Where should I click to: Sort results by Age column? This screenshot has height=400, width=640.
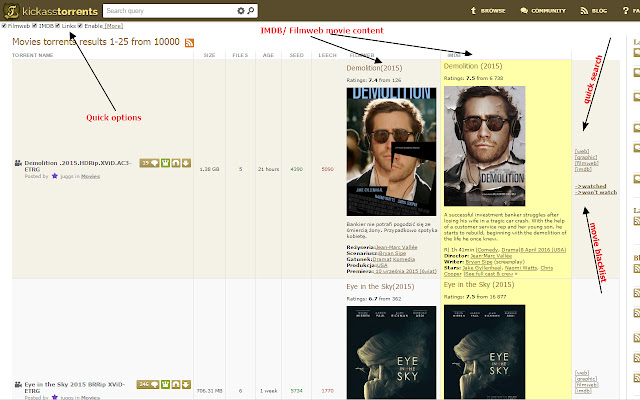(x=268, y=55)
